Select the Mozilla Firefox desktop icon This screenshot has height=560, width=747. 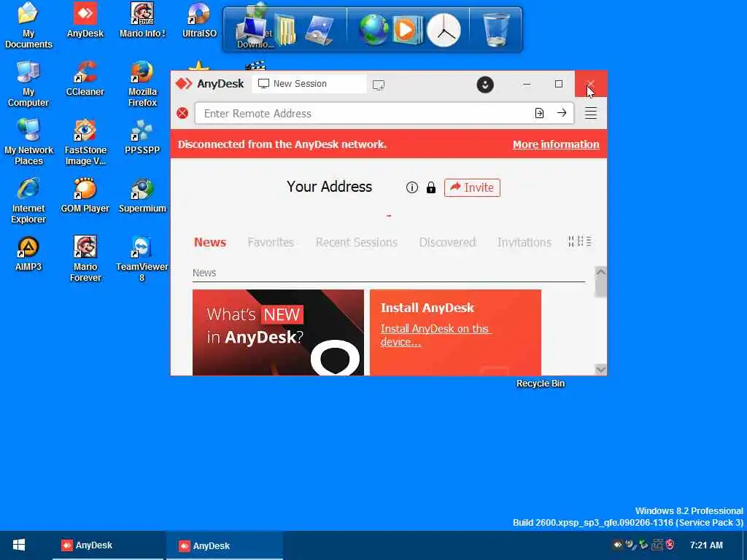tap(142, 84)
